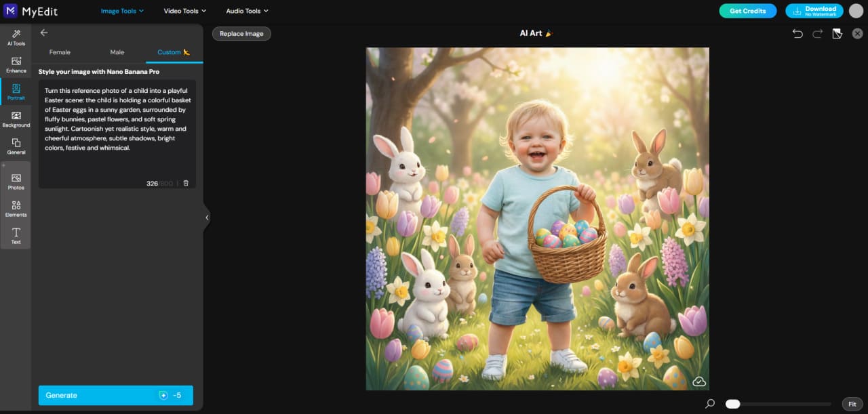The width and height of the screenshot is (868, 414).
Task: Open the Enhance tool from the sidebar
Action: 16,66
